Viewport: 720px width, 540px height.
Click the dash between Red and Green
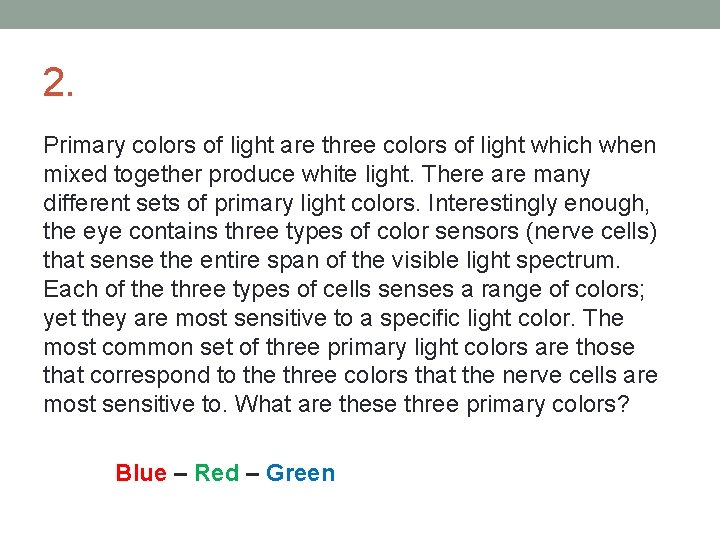click(253, 474)
